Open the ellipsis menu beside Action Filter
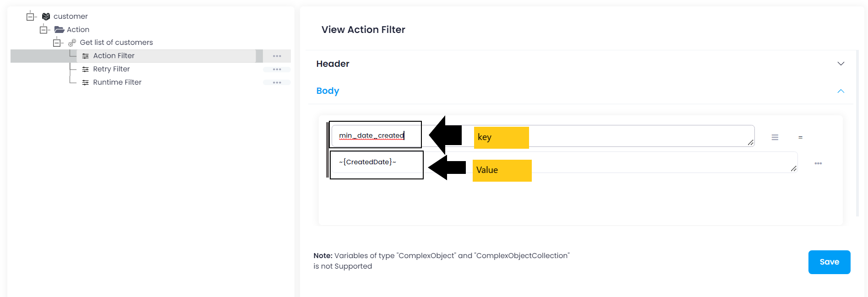Image resolution: width=868 pixels, height=297 pixels. point(277,55)
